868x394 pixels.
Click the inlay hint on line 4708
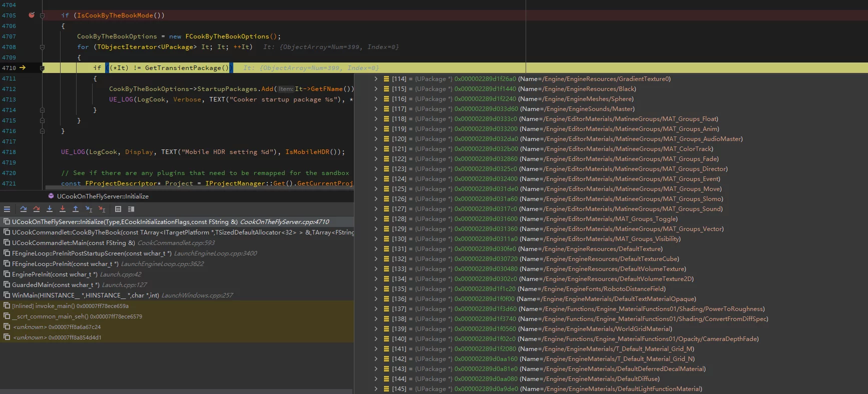tap(331, 47)
